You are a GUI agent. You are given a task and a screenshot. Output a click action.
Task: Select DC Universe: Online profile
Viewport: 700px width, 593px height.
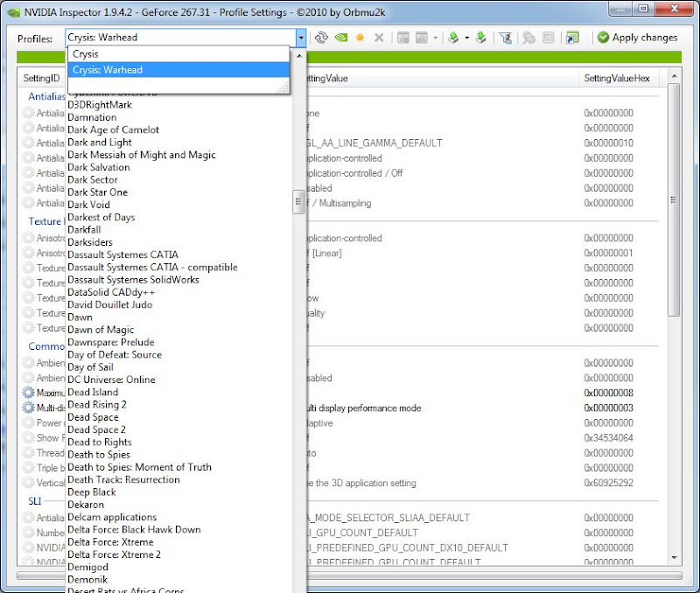point(111,380)
